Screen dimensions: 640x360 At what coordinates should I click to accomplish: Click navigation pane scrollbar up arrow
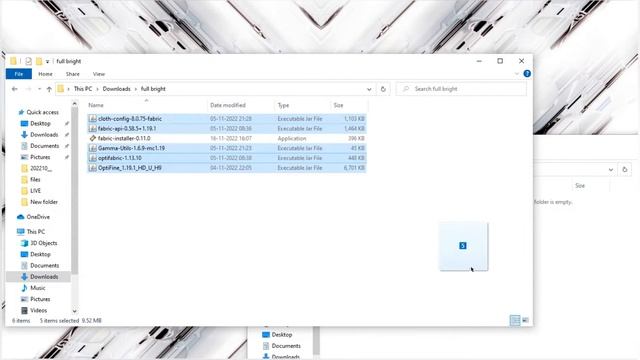coord(74,104)
